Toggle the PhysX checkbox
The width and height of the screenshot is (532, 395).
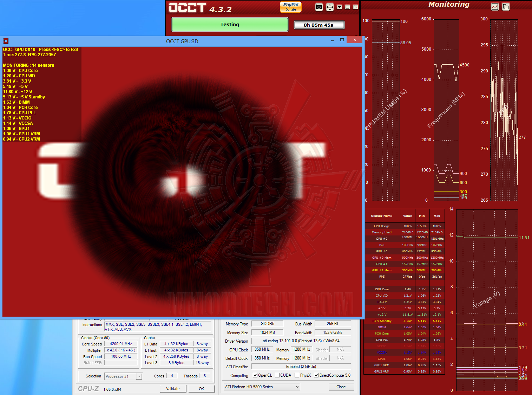[297, 375]
